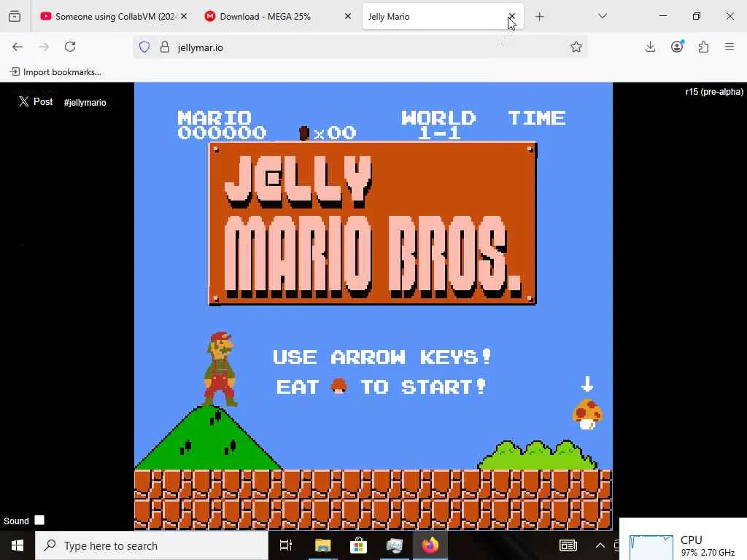Close the MEGA download tab
This screenshot has height=560, width=747.
click(348, 16)
